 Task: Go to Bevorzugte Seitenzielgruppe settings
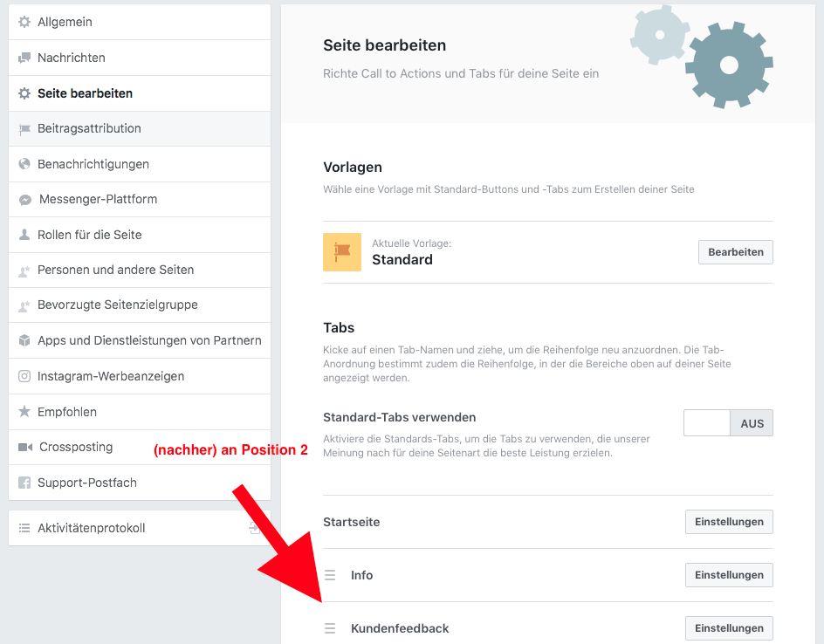[x=117, y=305]
